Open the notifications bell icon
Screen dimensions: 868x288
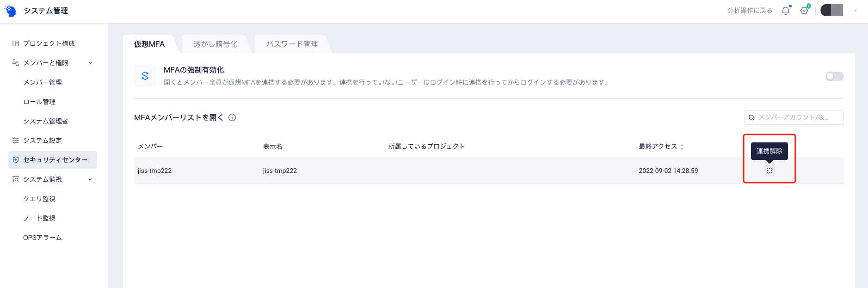pos(786,11)
